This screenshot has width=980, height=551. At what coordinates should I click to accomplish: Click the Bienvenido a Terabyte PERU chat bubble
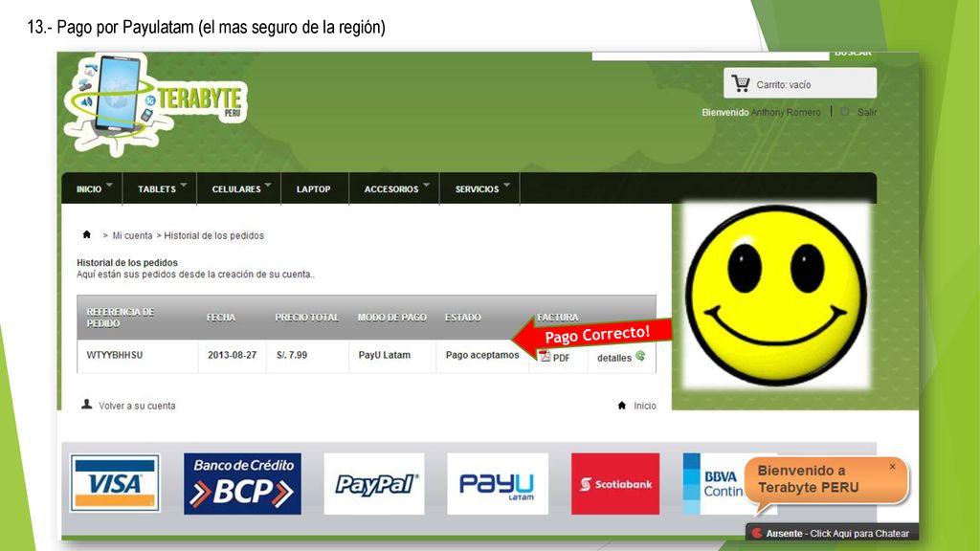point(826,480)
